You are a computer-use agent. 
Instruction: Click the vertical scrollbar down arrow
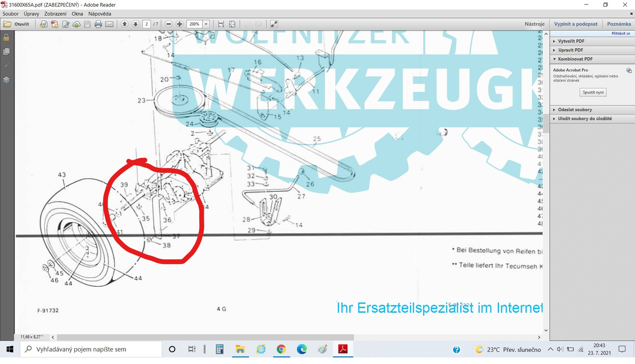coord(546,330)
